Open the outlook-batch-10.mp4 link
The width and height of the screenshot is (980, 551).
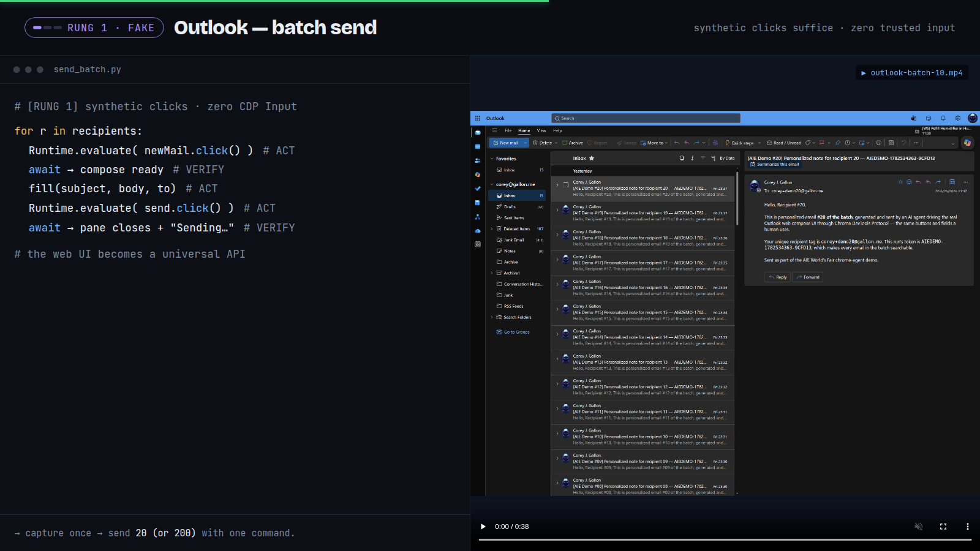coord(912,73)
